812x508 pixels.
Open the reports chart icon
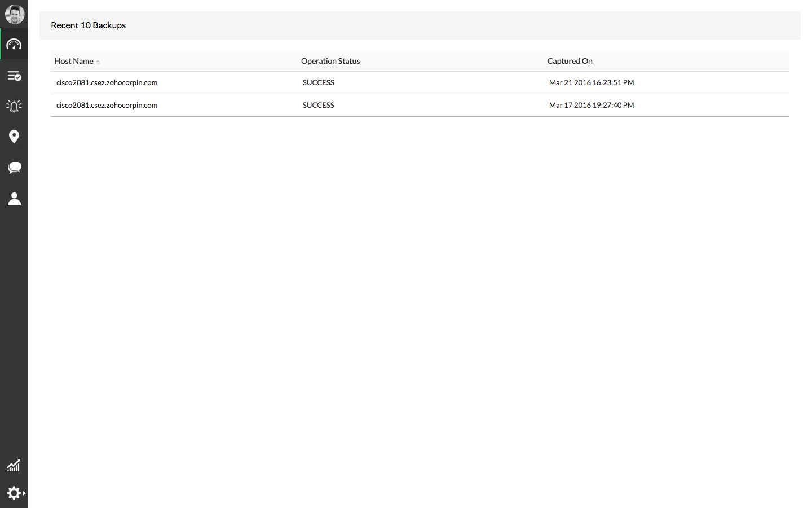pyautogui.click(x=14, y=465)
